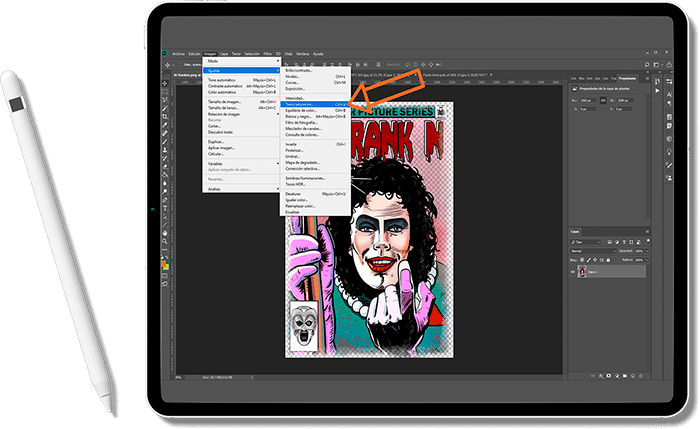
Task: Click the add layer mask icon
Action: [x=608, y=375]
